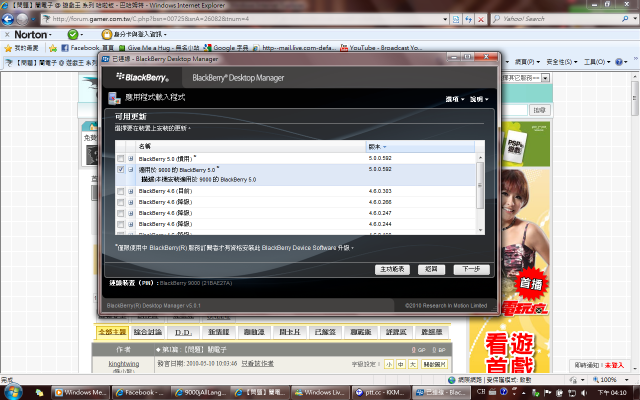Tick checkbox for BlackBerry 4.6 version 4.6.0.244
The height and width of the screenshot is (400, 640).
[x=120, y=224]
